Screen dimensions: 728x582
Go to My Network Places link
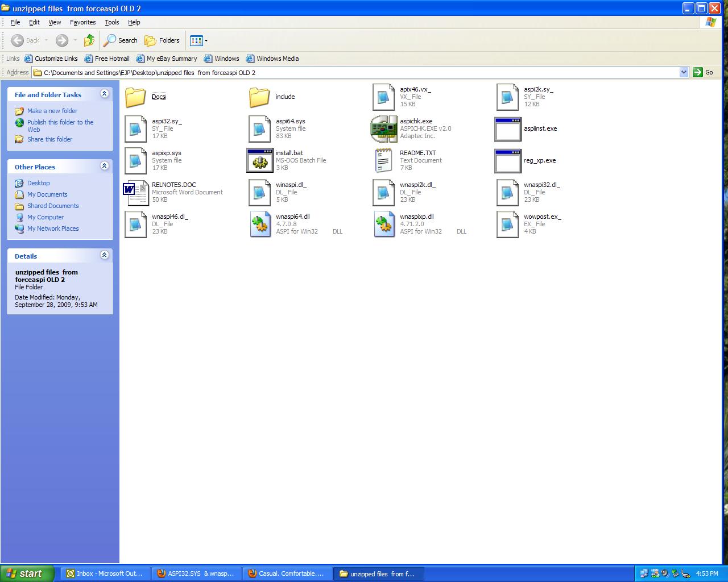tap(53, 228)
